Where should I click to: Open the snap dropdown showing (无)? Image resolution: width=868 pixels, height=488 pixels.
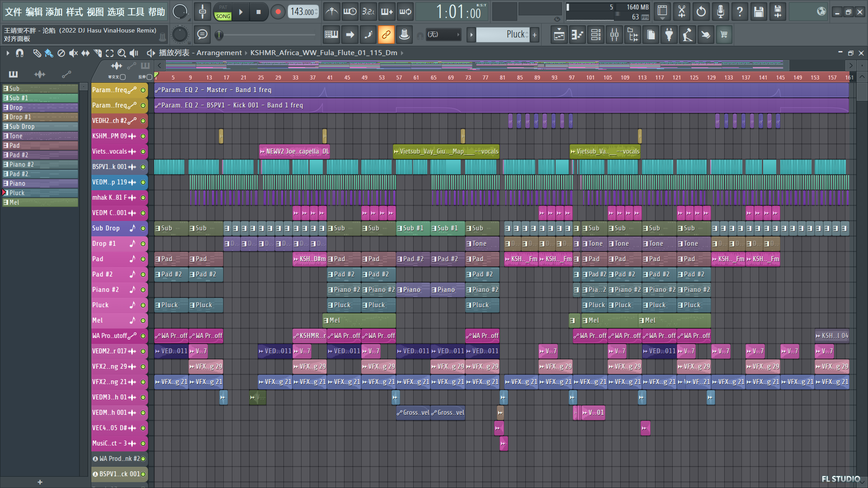click(x=443, y=34)
